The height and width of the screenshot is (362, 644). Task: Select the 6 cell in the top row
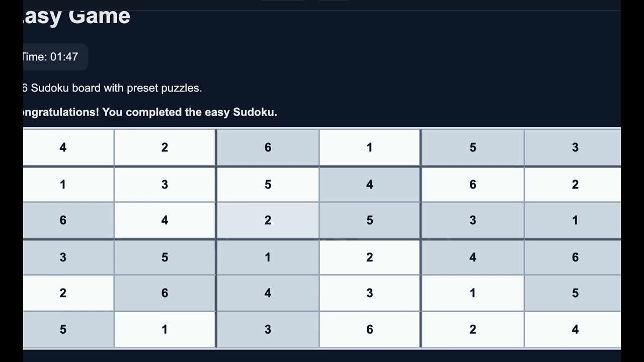(x=268, y=147)
